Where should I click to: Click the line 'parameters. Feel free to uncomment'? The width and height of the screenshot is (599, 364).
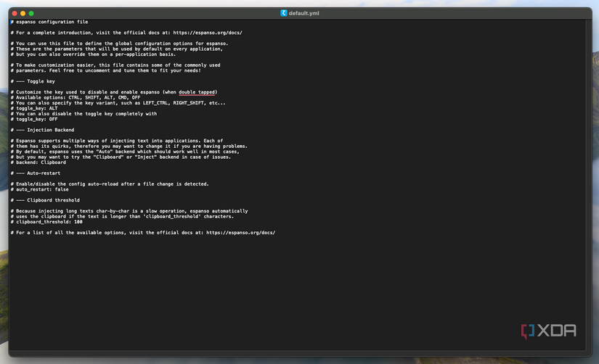tap(105, 70)
